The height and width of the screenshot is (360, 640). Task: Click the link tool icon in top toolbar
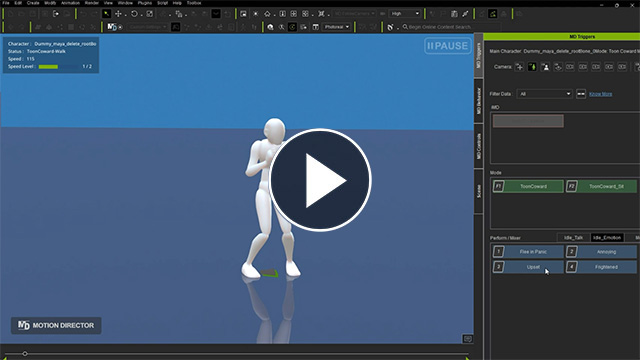tap(465, 13)
